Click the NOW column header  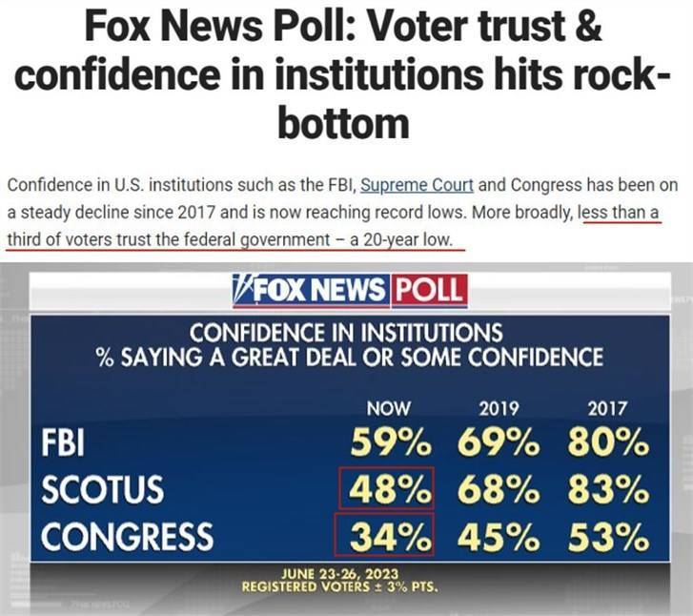[x=388, y=408]
